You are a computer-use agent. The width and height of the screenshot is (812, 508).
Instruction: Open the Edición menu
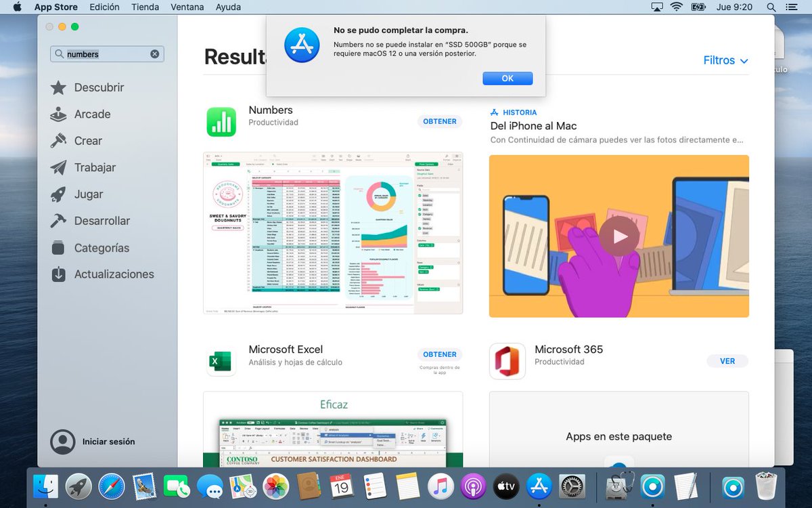pyautogui.click(x=104, y=7)
